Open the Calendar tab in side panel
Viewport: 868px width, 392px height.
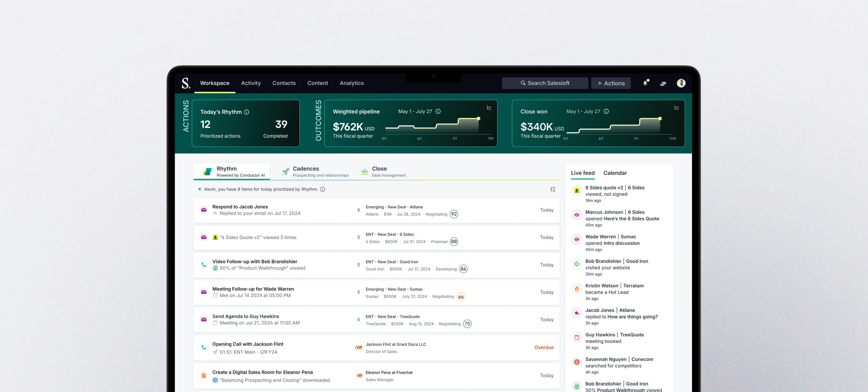point(615,173)
